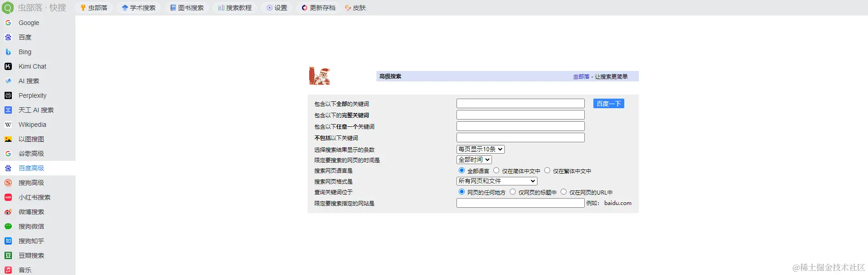The image size is (868, 275).
Task: Click the 搜狗知乎 Zhihu icon
Action: (8, 241)
